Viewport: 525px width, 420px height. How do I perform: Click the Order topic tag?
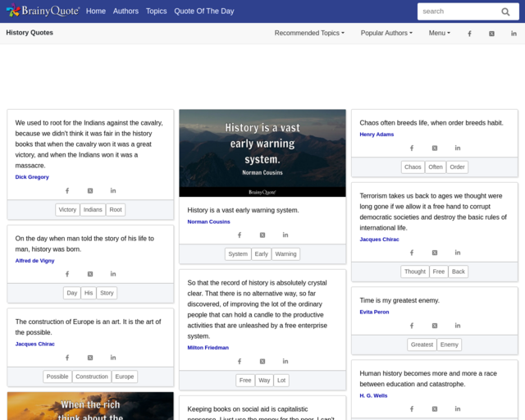click(458, 167)
